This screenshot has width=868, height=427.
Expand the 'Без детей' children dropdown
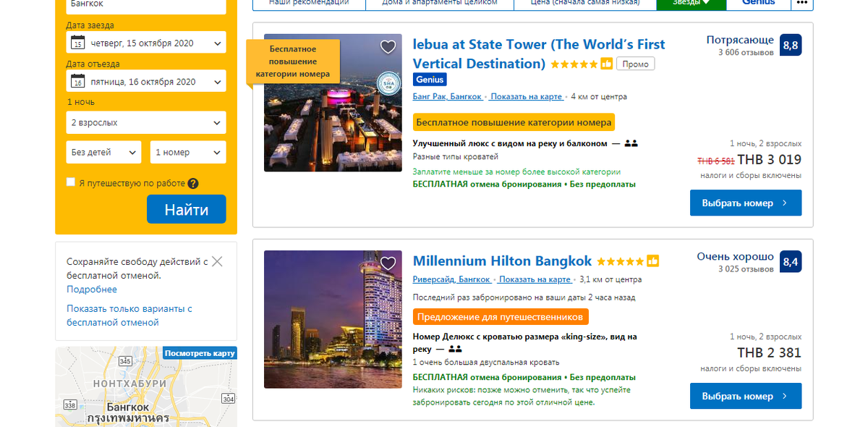(103, 152)
